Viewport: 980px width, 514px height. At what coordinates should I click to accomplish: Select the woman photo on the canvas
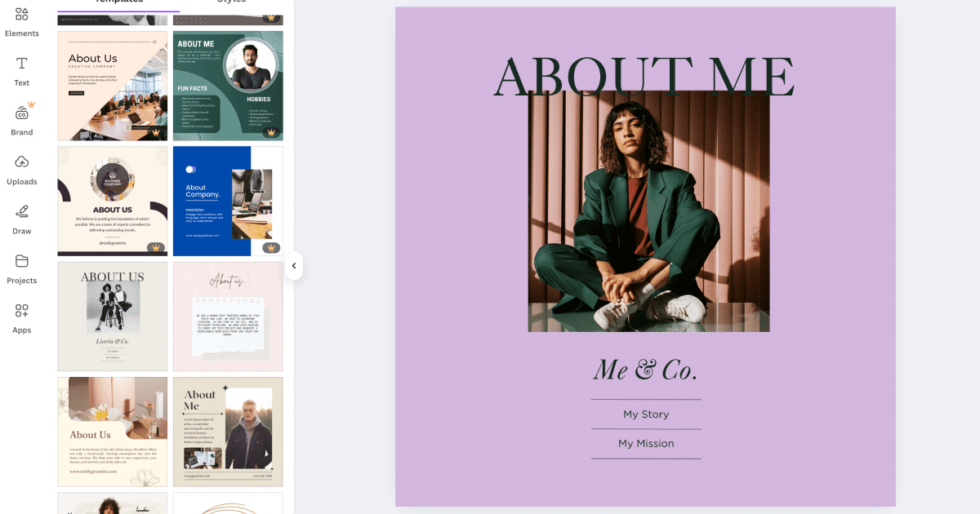pyautogui.click(x=649, y=211)
